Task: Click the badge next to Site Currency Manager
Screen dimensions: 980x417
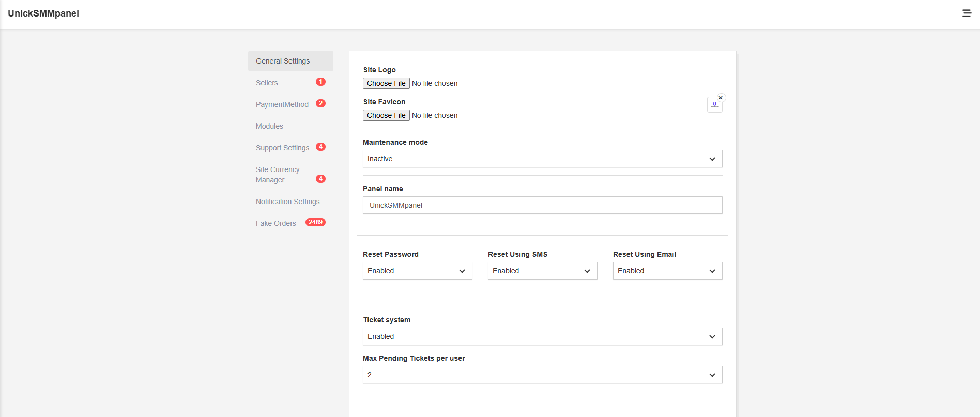Action: [320, 179]
